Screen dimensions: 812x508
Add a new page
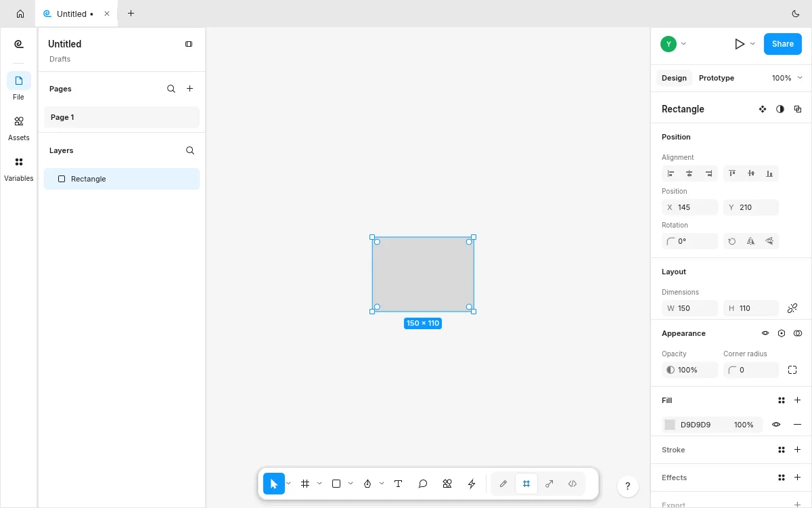pyautogui.click(x=190, y=89)
